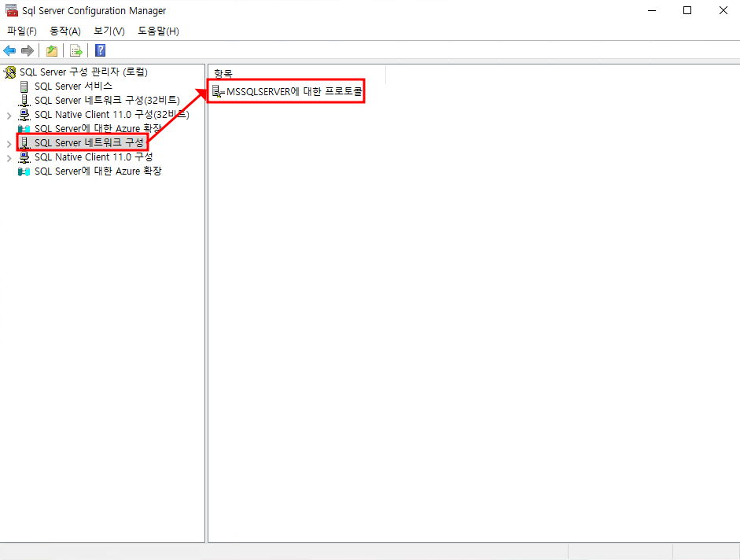
Task: Expand SQL Native Client 11.0 구성(32비트) node
Action: [9, 115]
